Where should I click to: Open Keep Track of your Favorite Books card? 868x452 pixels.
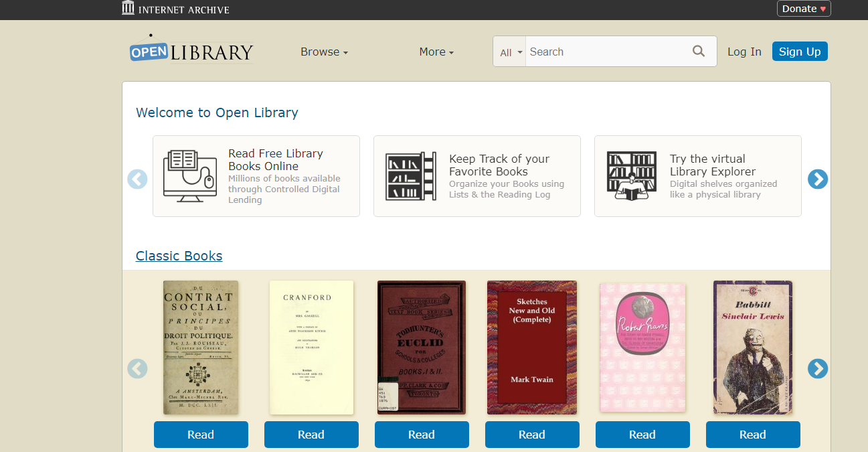pyautogui.click(x=477, y=176)
